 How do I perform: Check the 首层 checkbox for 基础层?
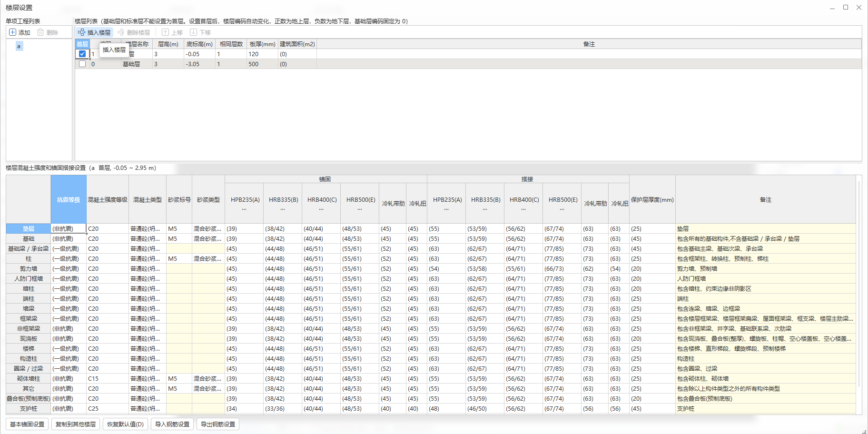coord(82,64)
